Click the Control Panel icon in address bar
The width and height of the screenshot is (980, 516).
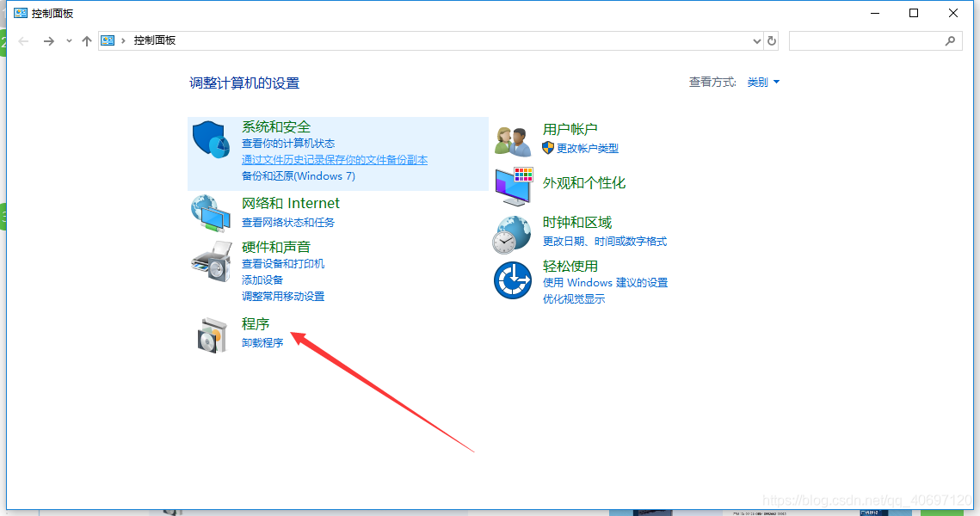coord(108,40)
